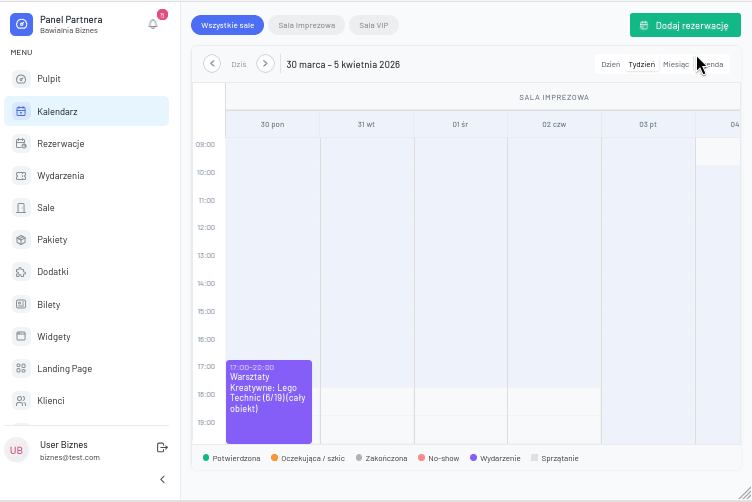Click the Pulpit dashboard icon
Viewport: 752px width, 502px height.
tap(21, 79)
